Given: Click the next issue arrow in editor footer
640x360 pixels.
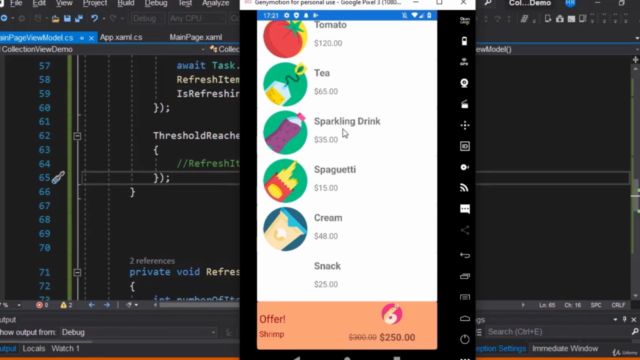Looking at the screenshot, I should coord(107,305).
